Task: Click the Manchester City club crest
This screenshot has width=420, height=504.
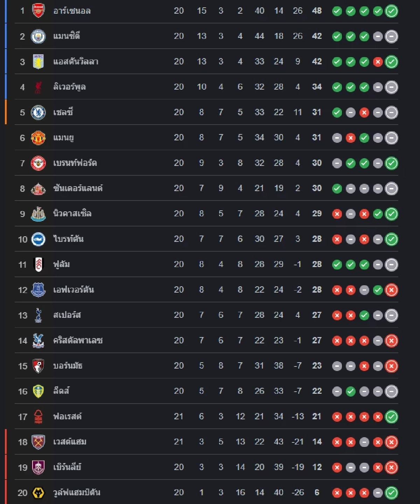Action: click(38, 36)
